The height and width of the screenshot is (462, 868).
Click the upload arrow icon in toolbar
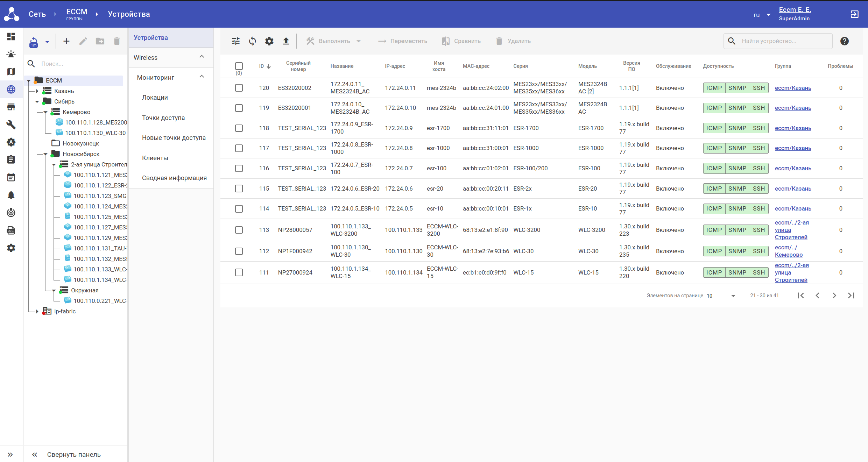coord(286,41)
